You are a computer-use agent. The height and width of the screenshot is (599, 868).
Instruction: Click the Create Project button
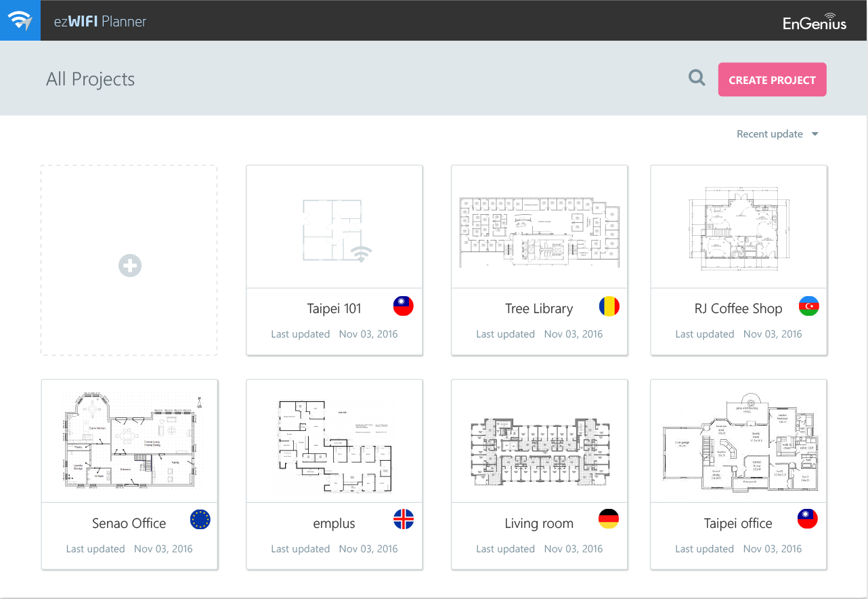(x=773, y=80)
